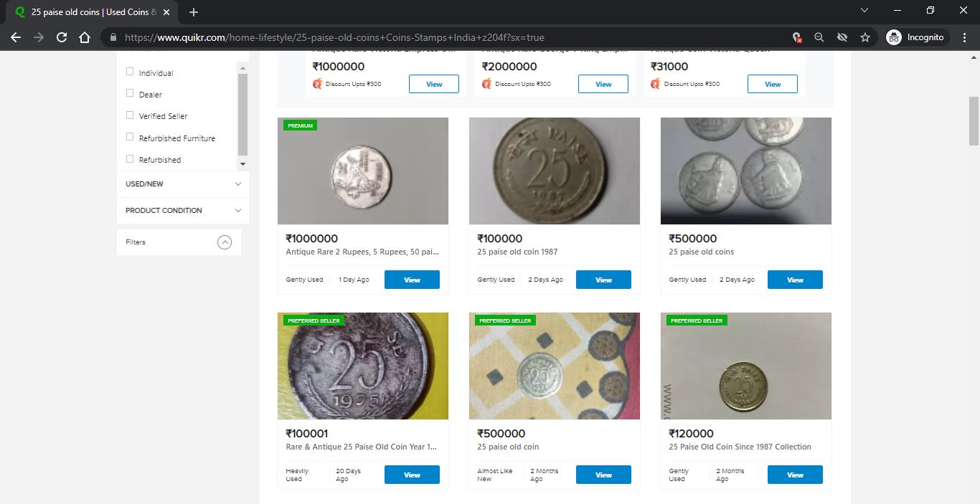The width and height of the screenshot is (980, 504).
Task: Click the location-blocked icon in the toolbar
Action: click(x=796, y=37)
